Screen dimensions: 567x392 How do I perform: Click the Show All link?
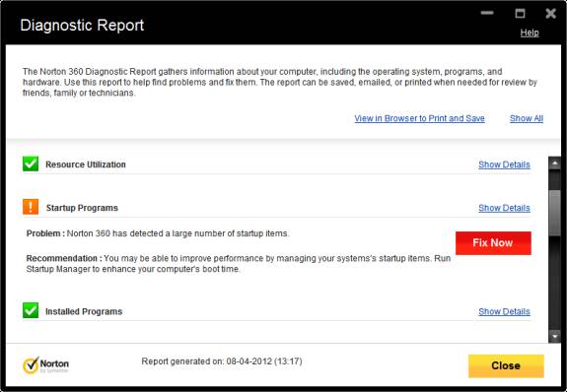pyautogui.click(x=527, y=118)
